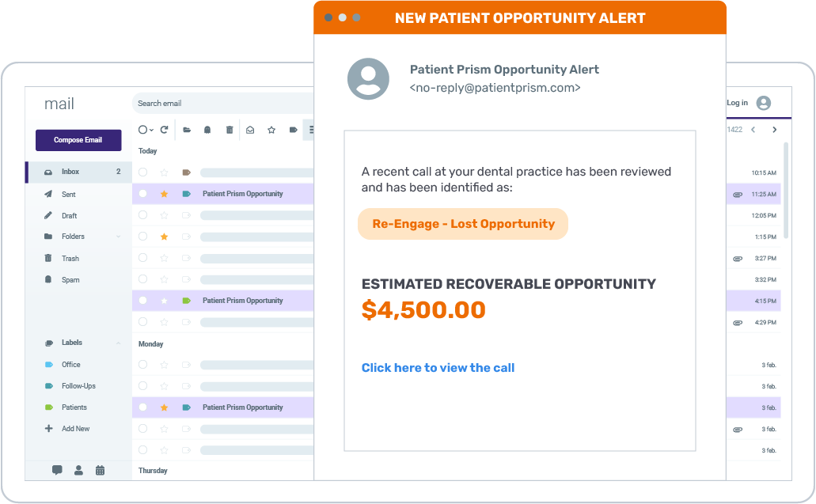Delete selected email with the trash icon
This screenshot has height=504, width=816.
point(230,129)
